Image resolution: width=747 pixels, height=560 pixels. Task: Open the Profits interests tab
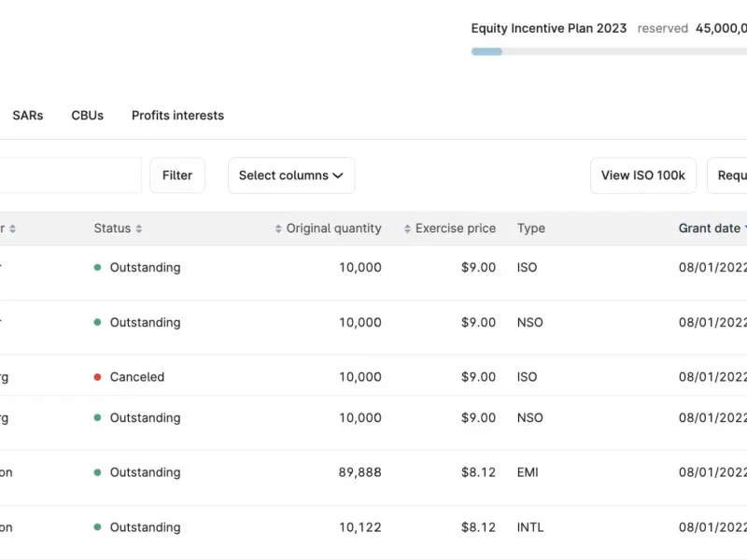coord(177,115)
